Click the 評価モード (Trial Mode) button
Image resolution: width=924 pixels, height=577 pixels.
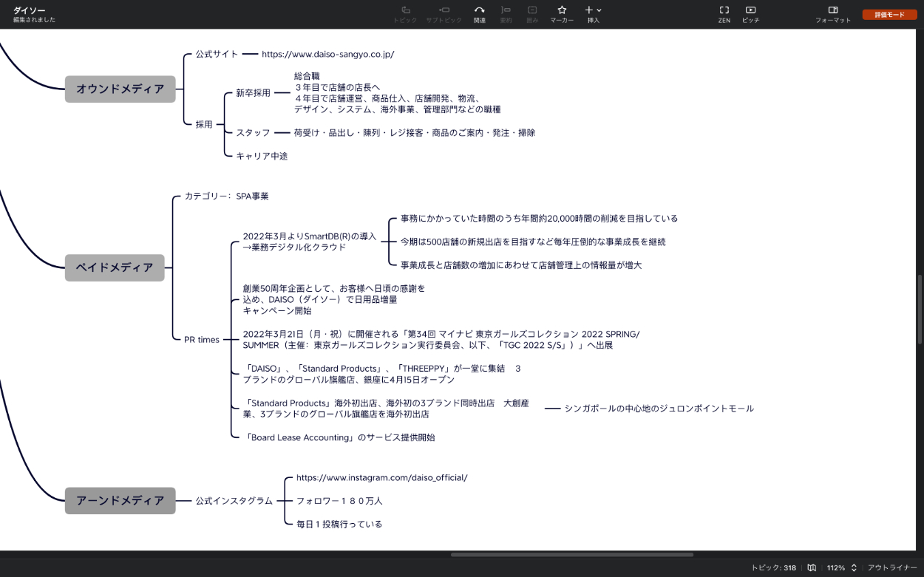coord(889,15)
